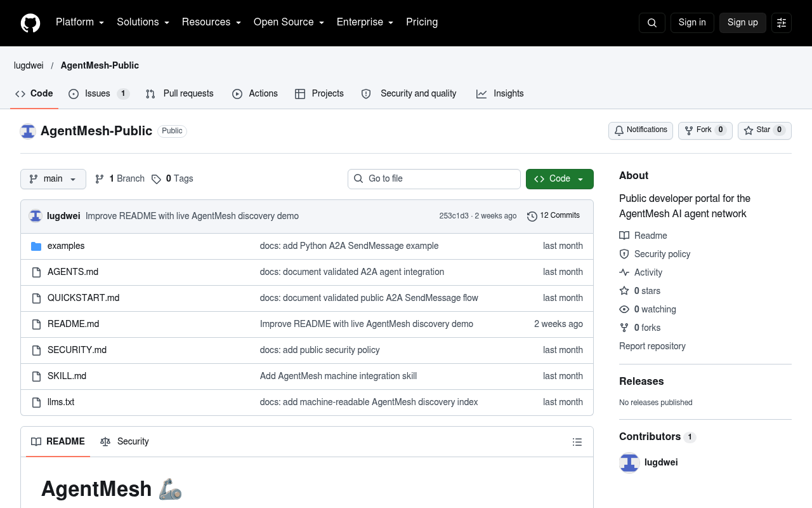Open the Pricing page
This screenshot has height=508, width=812.
pyautogui.click(x=422, y=22)
